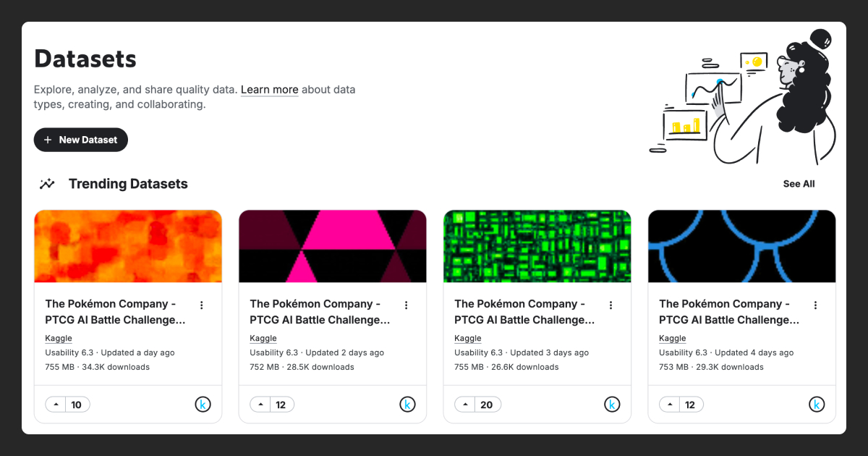
Task: Click Kaggle avatar icon on the 20-vote card
Action: pyautogui.click(x=612, y=405)
